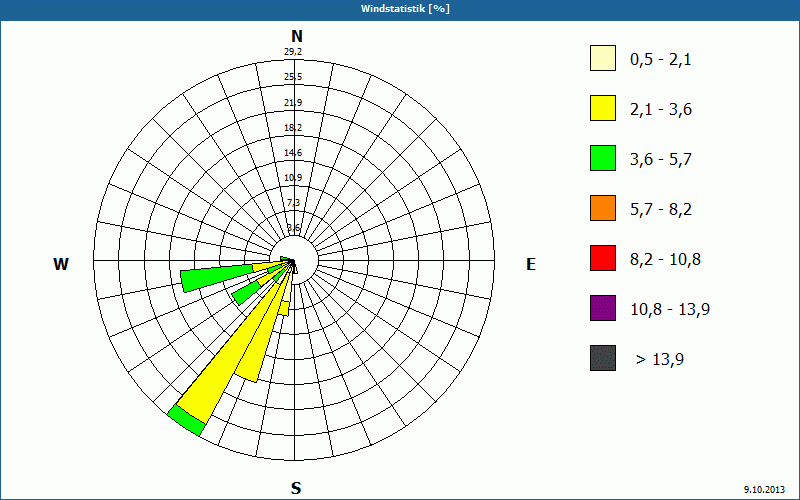Viewport: 800px width, 500px height.
Task: Click the legend label '> 13,9'
Action: click(x=660, y=360)
